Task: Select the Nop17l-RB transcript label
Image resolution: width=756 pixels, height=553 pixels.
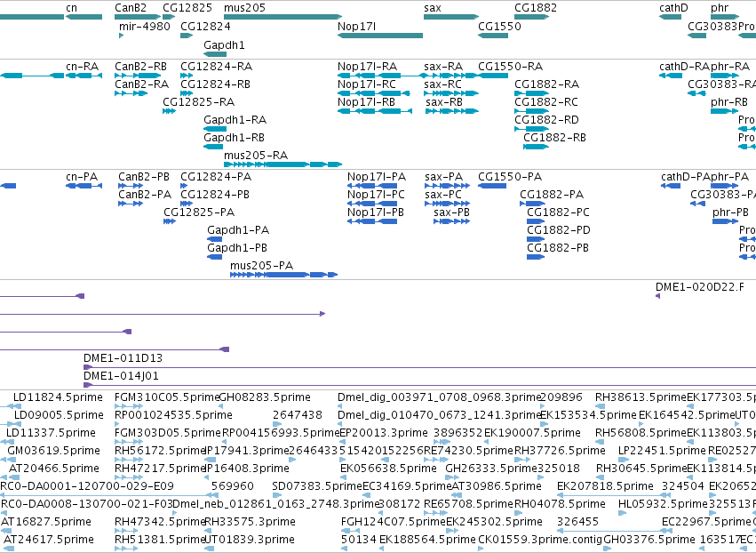Action: (x=366, y=102)
